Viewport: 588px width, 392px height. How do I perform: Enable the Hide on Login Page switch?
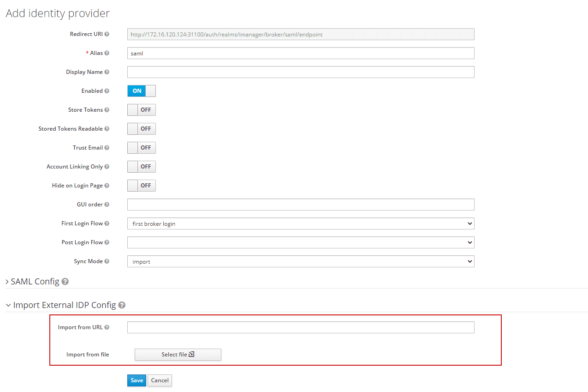(x=142, y=186)
